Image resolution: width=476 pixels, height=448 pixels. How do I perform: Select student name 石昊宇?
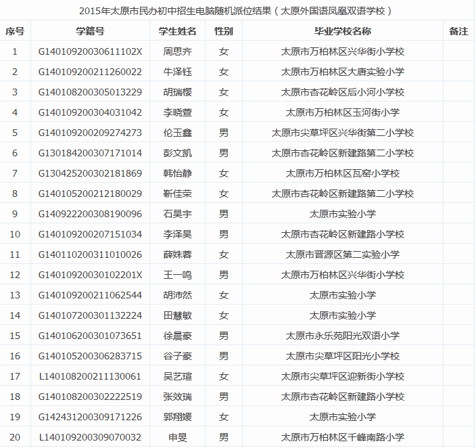pyautogui.click(x=177, y=214)
